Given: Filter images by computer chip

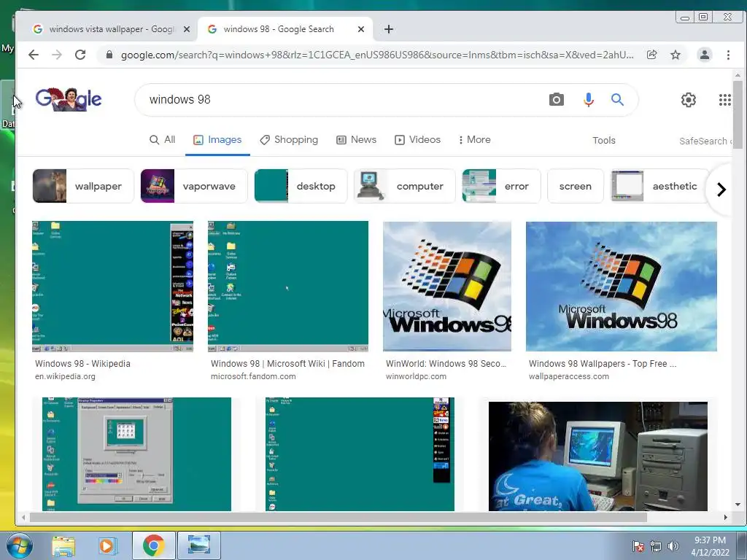Looking at the screenshot, I should coord(404,186).
